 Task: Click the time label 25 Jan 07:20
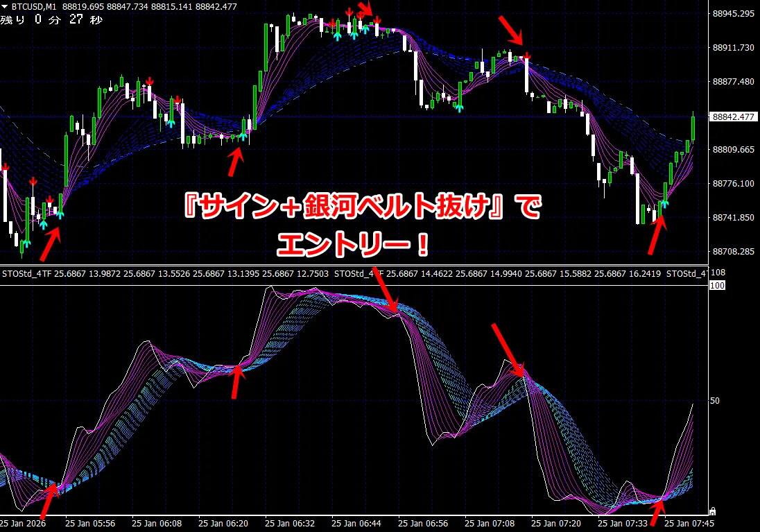(x=556, y=523)
